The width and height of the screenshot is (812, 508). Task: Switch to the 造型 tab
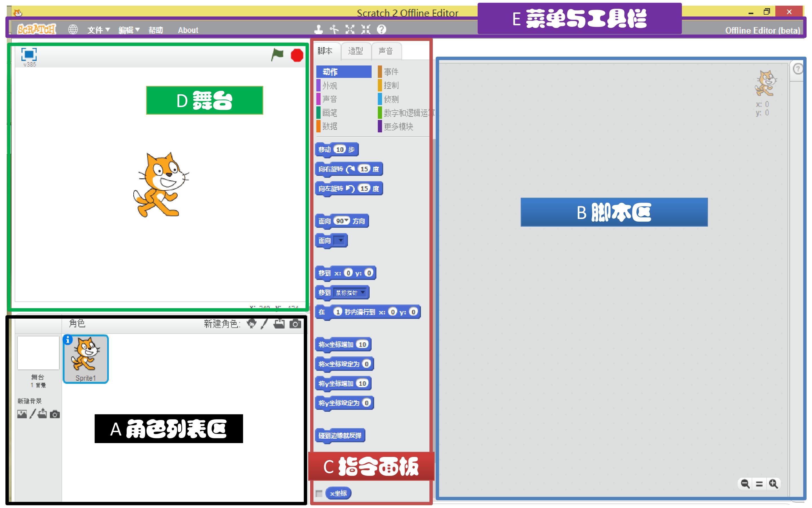[x=356, y=51]
